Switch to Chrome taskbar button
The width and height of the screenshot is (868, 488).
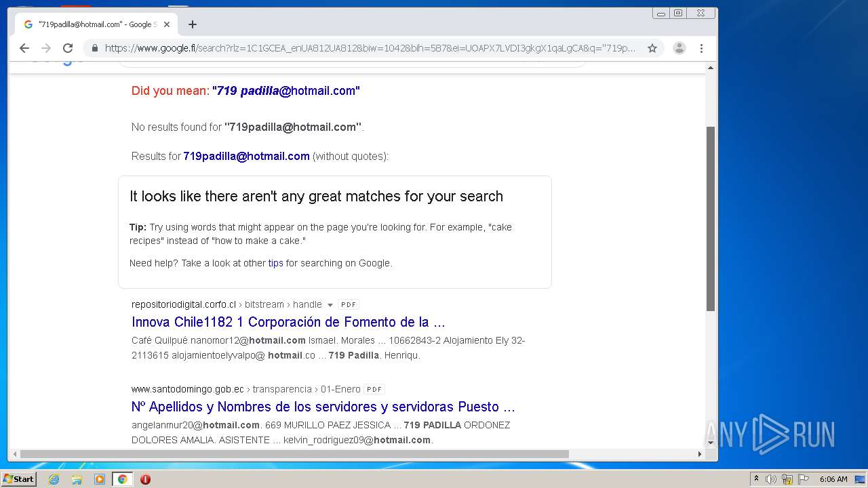click(123, 479)
